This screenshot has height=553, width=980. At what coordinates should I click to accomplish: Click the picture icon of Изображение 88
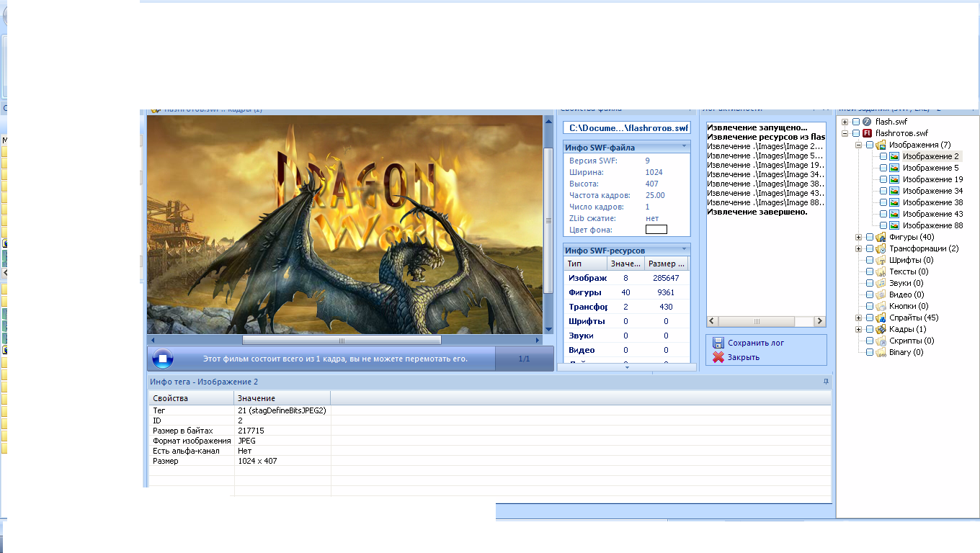pyautogui.click(x=894, y=225)
